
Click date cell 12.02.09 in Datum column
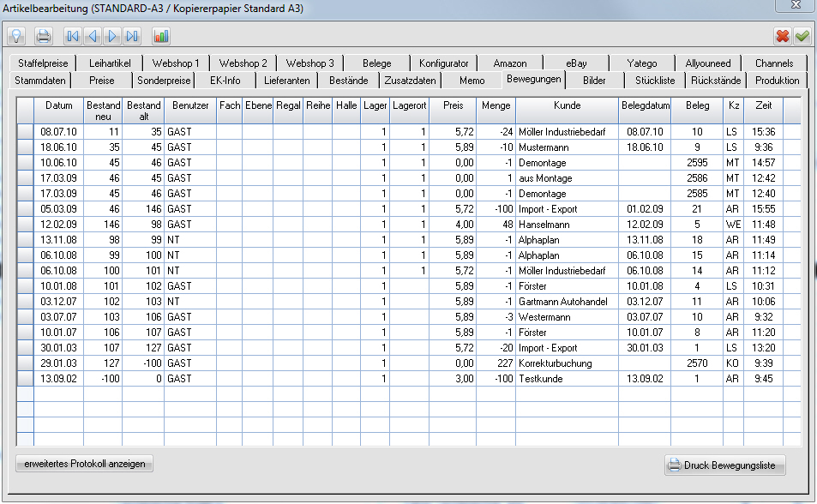pos(59,225)
